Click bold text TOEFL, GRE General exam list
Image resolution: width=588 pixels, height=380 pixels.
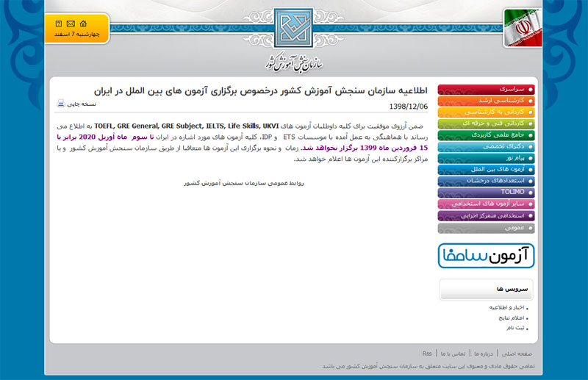(x=187, y=126)
